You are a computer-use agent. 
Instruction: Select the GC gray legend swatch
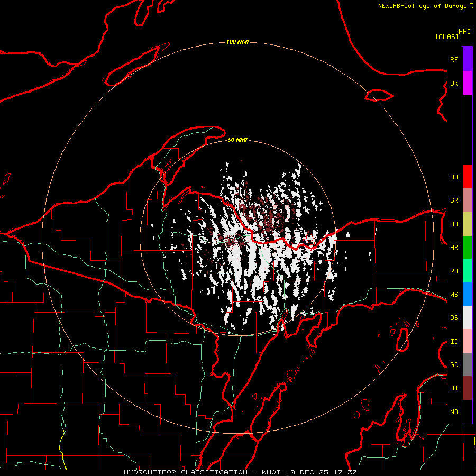(467, 364)
